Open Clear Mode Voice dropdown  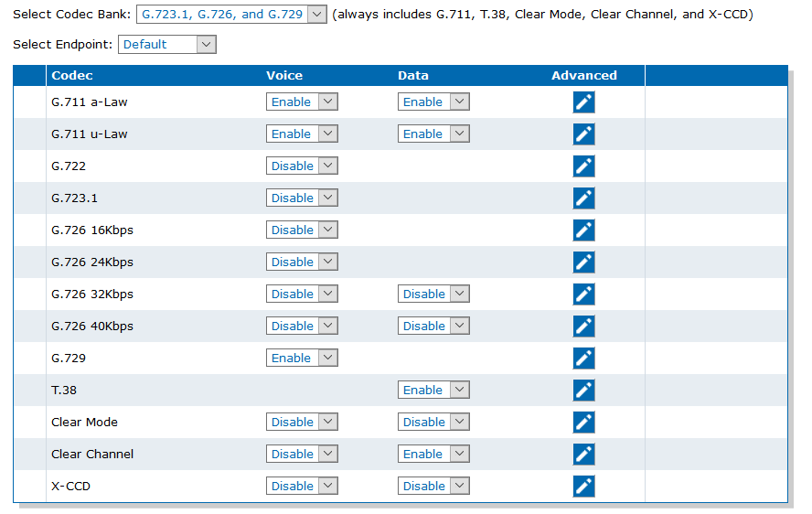click(x=302, y=422)
